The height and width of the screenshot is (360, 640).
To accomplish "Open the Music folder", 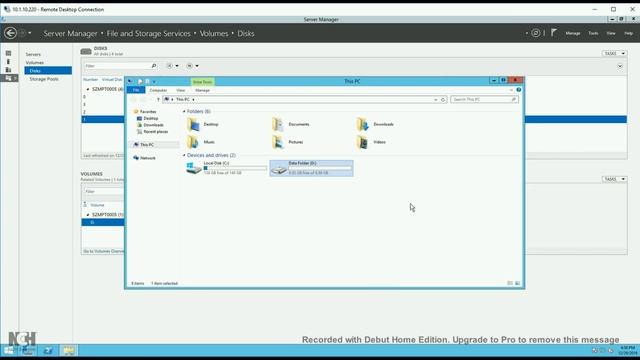I will click(201, 142).
